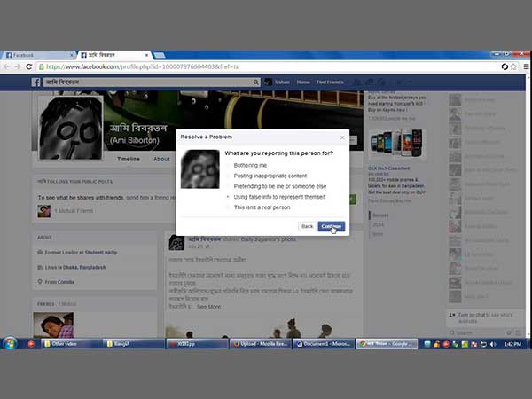This screenshot has height=399, width=532.
Task: Select 'Pretending to be me or someone else'
Action: pyautogui.click(x=229, y=186)
